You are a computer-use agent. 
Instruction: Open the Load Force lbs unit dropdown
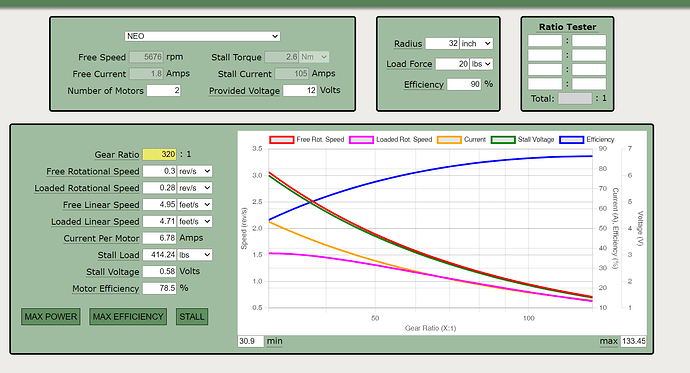(481, 64)
